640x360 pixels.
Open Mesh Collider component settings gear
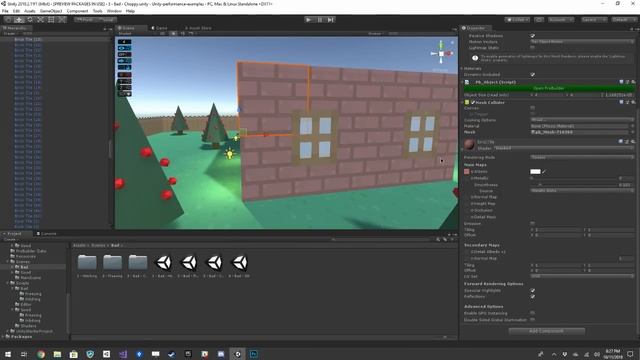point(633,102)
